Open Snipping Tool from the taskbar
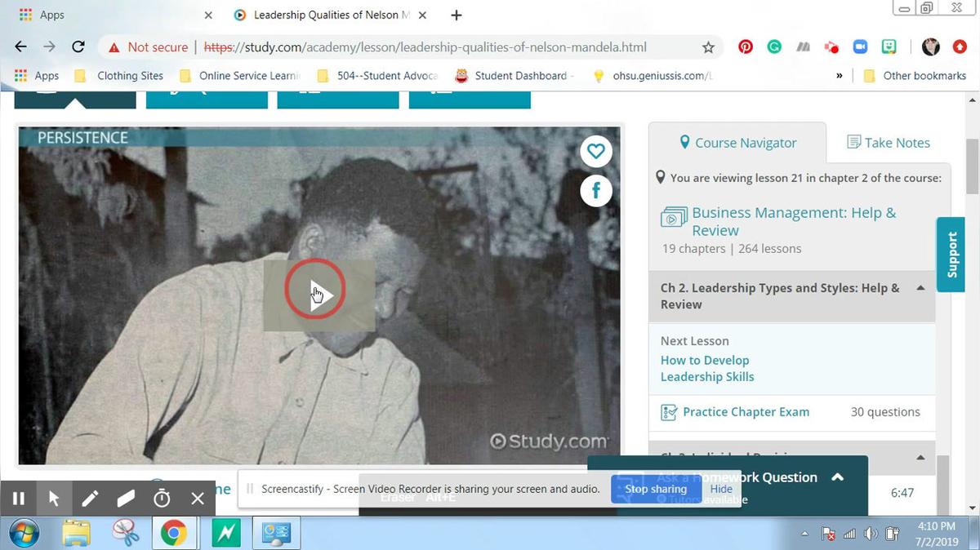The image size is (980, 550). point(126,533)
